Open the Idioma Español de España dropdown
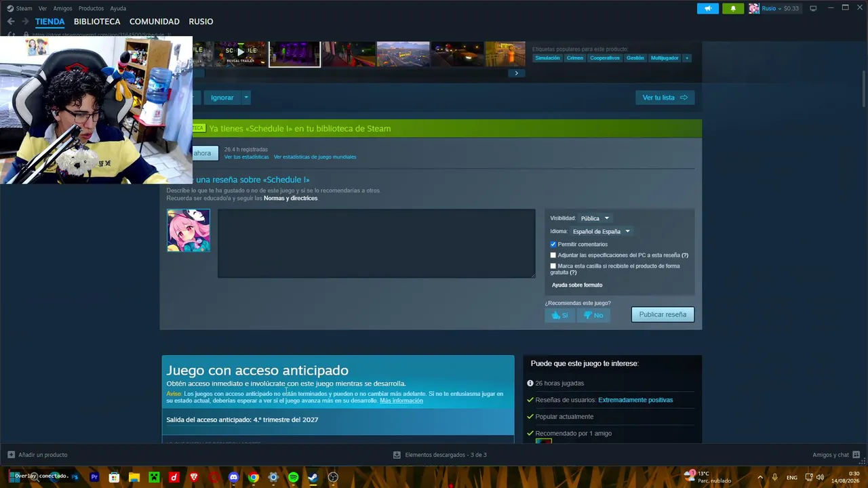 coord(601,232)
